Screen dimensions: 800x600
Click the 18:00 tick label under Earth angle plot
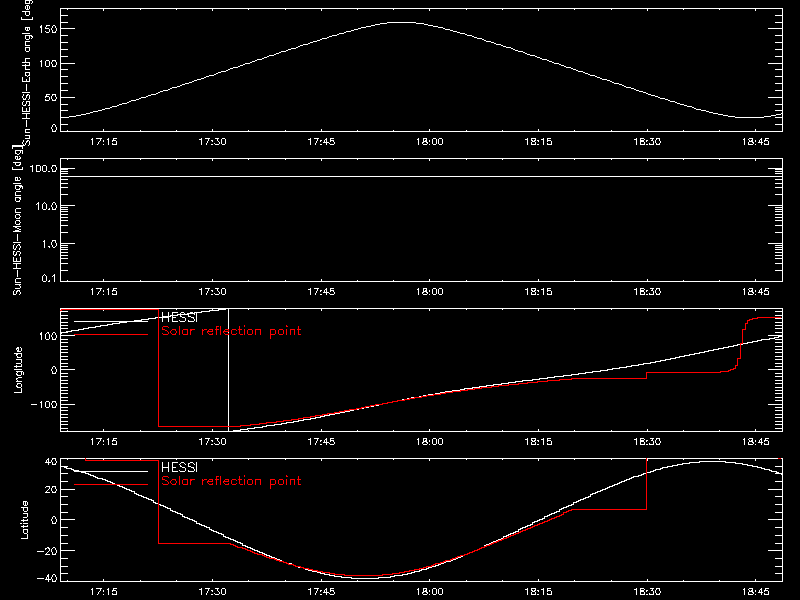430,142
